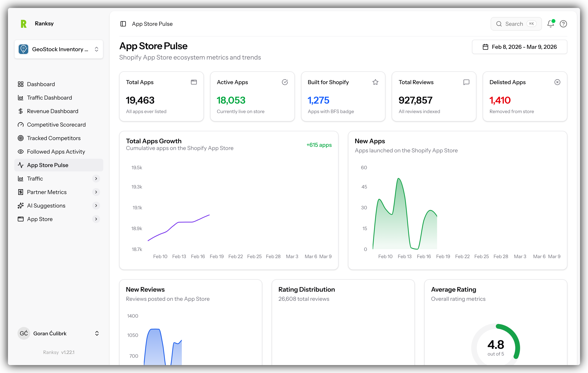This screenshot has width=588, height=373.
Task: Click the Partner Metrics receipt icon
Action: tap(21, 192)
